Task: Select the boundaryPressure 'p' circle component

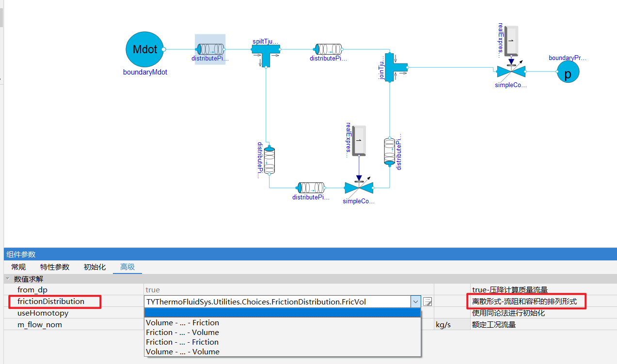Action: click(x=568, y=72)
